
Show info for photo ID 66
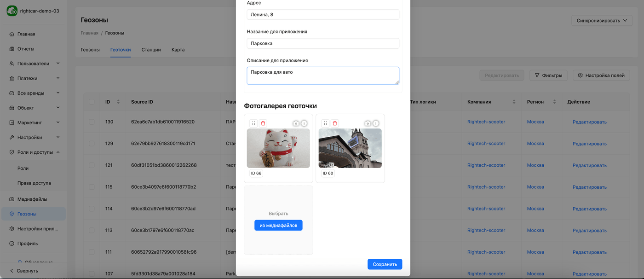304,123
